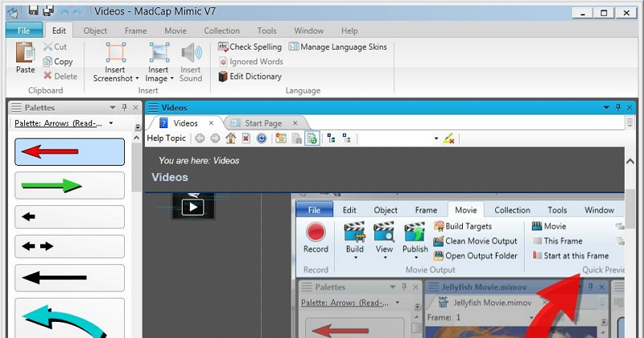Select the red left arrow palette item
The image size is (644, 338).
(69, 152)
